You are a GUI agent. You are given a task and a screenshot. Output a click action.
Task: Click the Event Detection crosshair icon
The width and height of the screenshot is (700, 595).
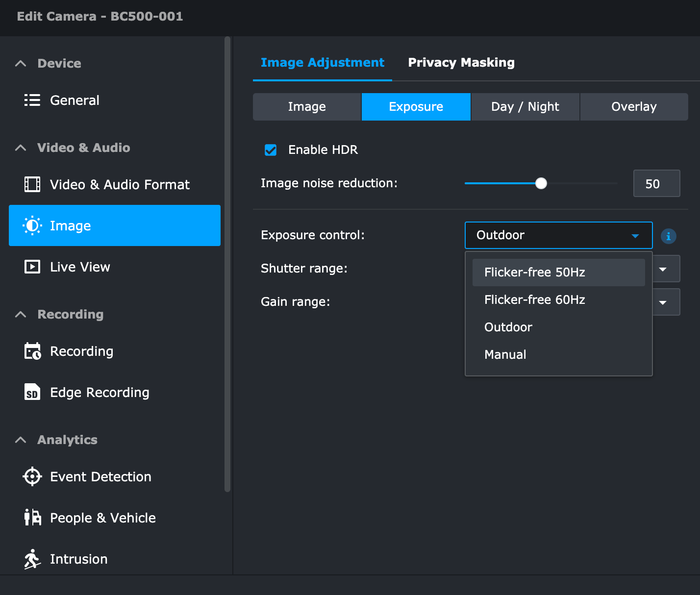32,477
